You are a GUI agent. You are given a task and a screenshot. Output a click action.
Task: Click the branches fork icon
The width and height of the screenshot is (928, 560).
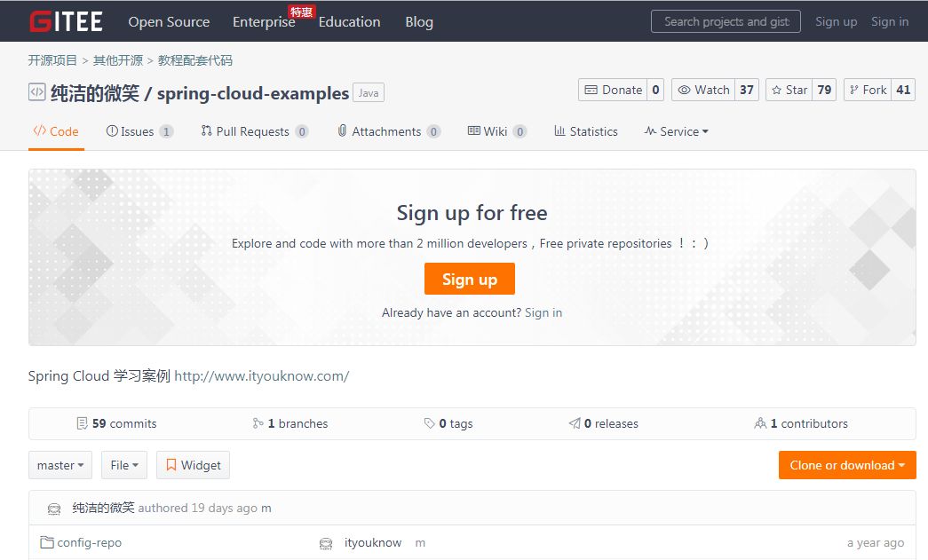tap(258, 423)
